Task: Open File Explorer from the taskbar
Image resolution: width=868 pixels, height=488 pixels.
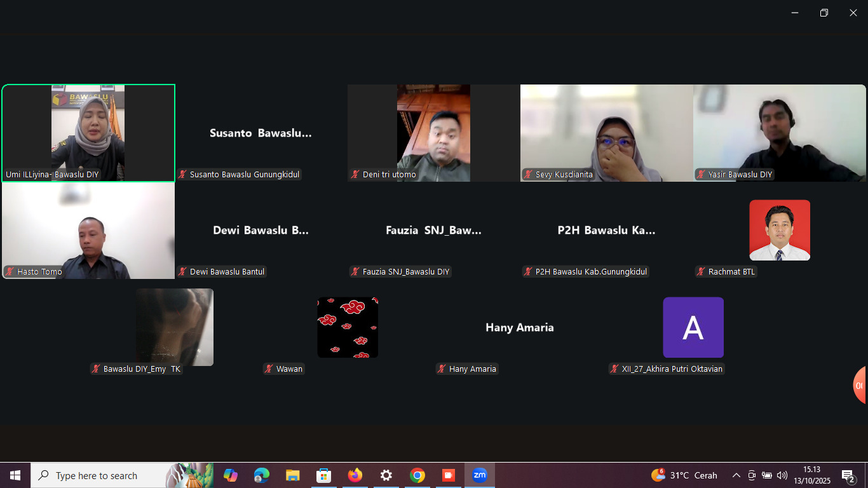Action: 292,475
